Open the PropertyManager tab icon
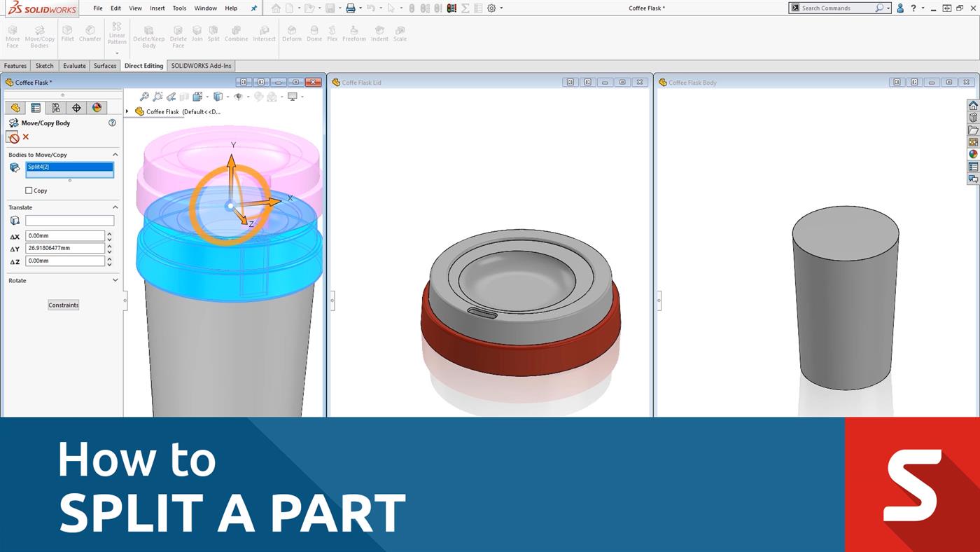 pyautogui.click(x=36, y=108)
